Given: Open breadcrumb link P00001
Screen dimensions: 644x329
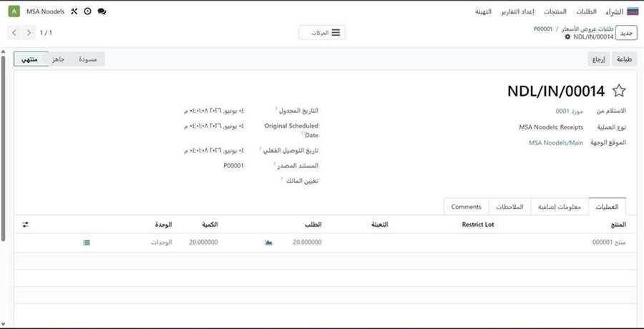Looking at the screenshot, I should tap(543, 29).
